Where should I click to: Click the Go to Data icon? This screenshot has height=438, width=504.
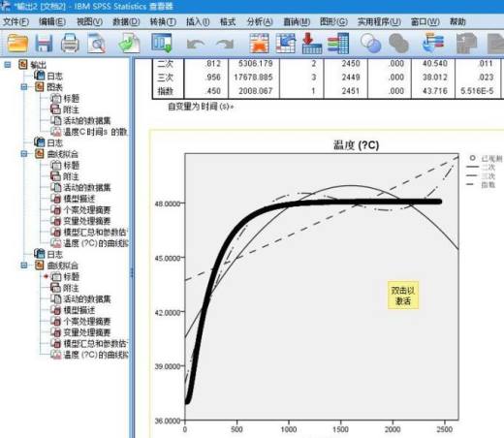pyautogui.click(x=260, y=43)
